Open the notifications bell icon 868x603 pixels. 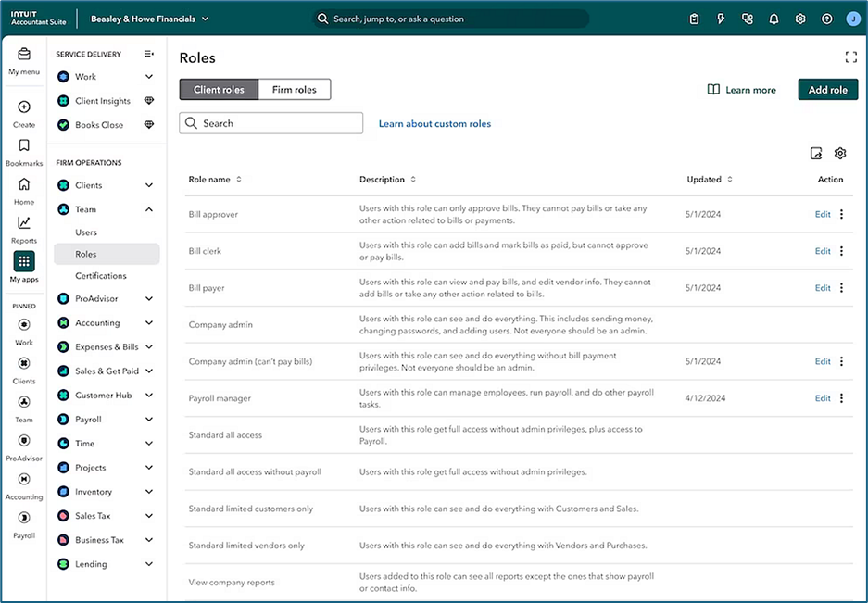[x=774, y=19]
